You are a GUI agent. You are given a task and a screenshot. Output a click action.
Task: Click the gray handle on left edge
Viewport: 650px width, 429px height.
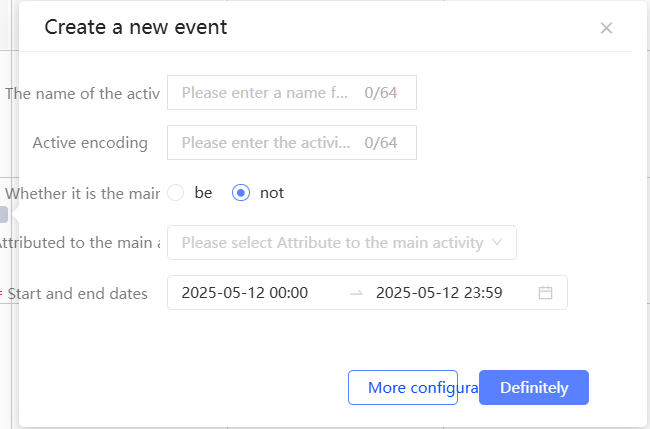point(4,214)
